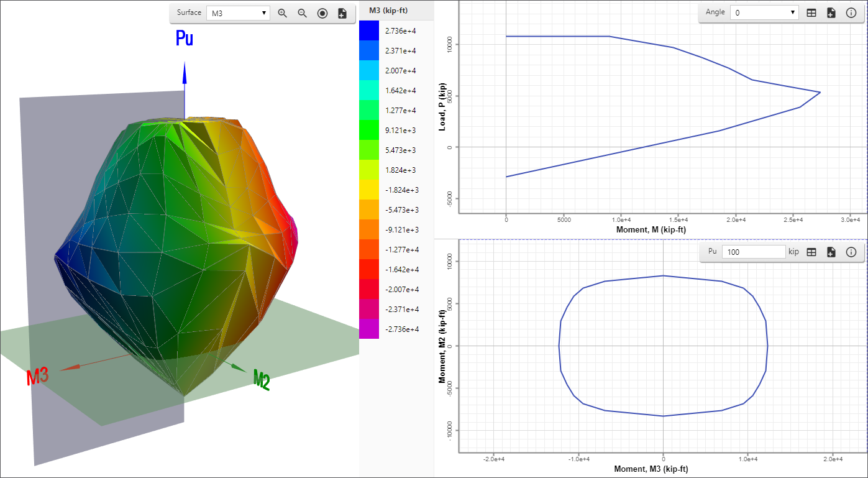Click the legend value -2.371e+4
This screenshot has height=478, width=868.
pos(401,309)
